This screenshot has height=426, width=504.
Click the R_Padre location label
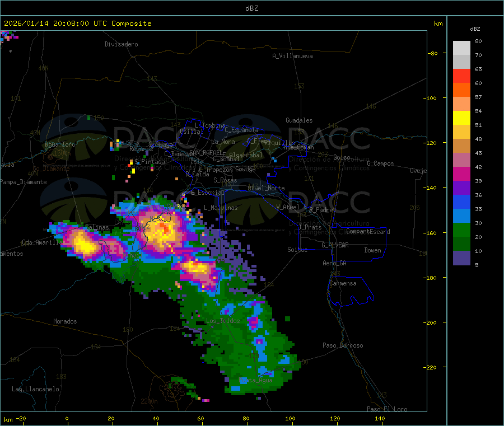(321, 210)
